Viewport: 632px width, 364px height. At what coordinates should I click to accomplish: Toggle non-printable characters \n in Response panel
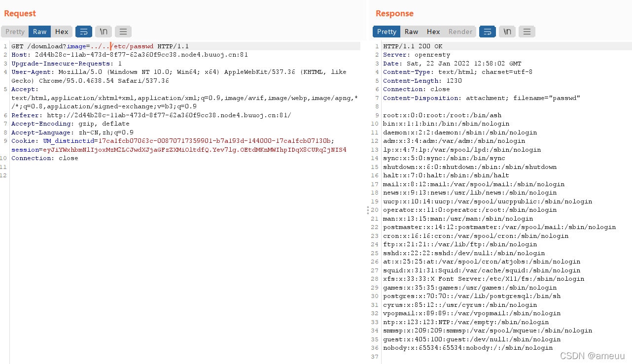507,32
